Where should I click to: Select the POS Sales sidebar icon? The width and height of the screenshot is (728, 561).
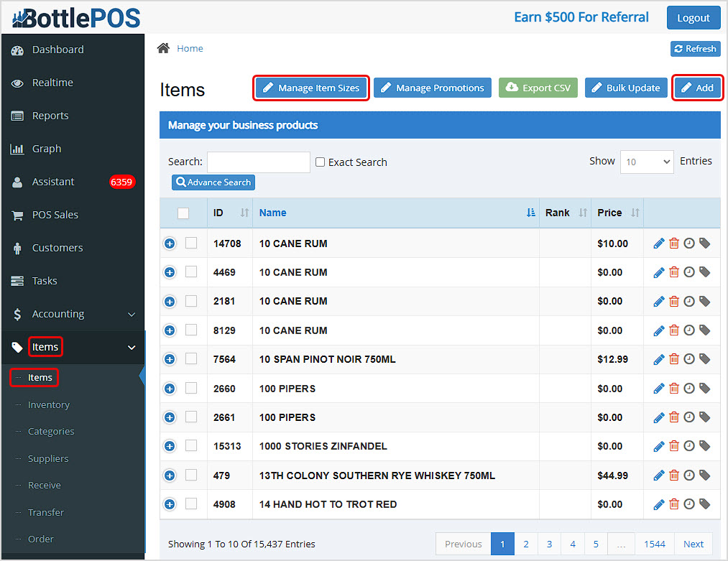click(17, 215)
